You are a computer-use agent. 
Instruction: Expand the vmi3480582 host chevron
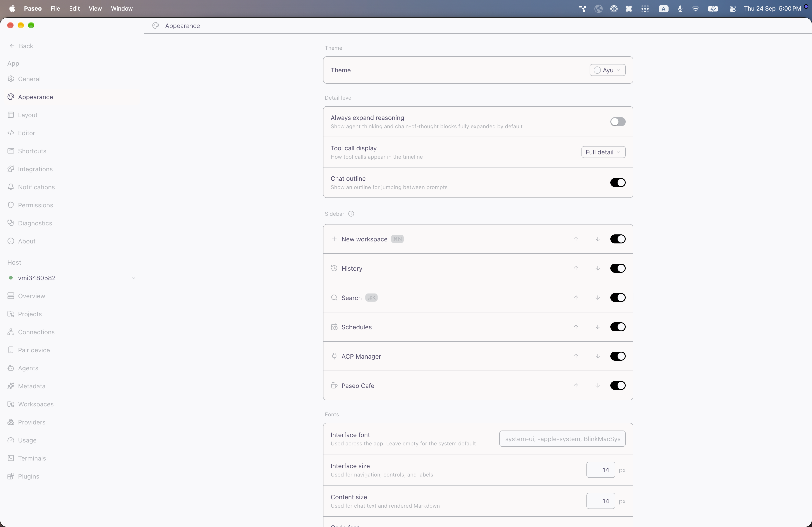(133, 278)
